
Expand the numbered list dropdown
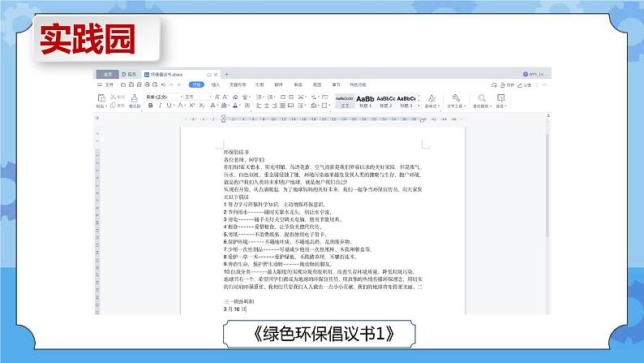(275, 97)
